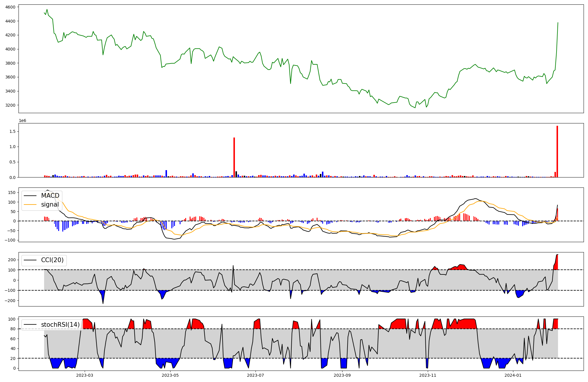The height and width of the screenshot is (382, 588).
Task: Click the black MACD line sample in legend
Action: pyautogui.click(x=30, y=196)
